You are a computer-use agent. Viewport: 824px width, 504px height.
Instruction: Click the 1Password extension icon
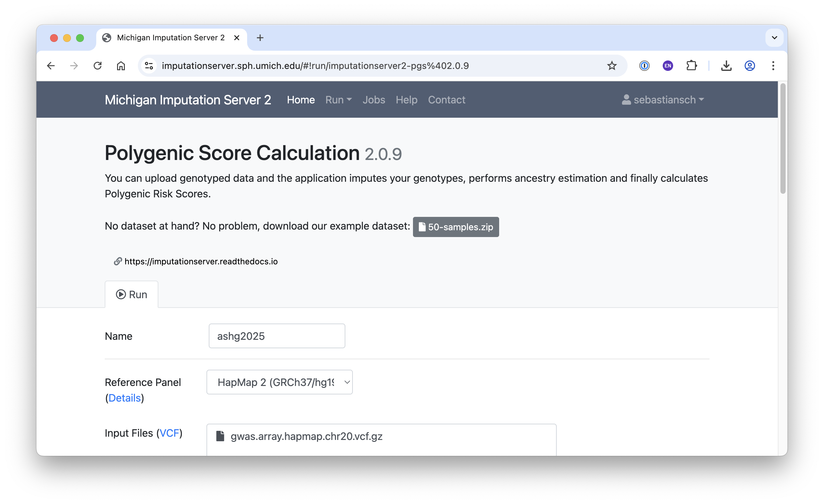tap(644, 66)
